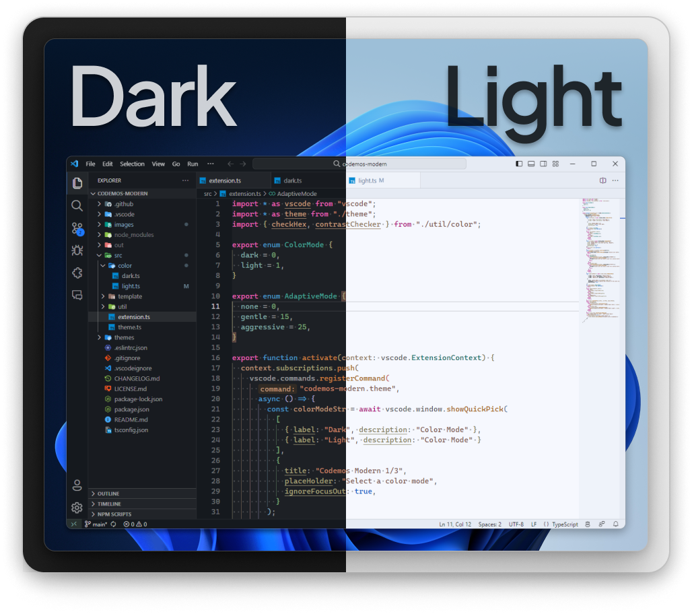Toggle the bottom panel visibility
The image size is (692, 616).
point(531,164)
